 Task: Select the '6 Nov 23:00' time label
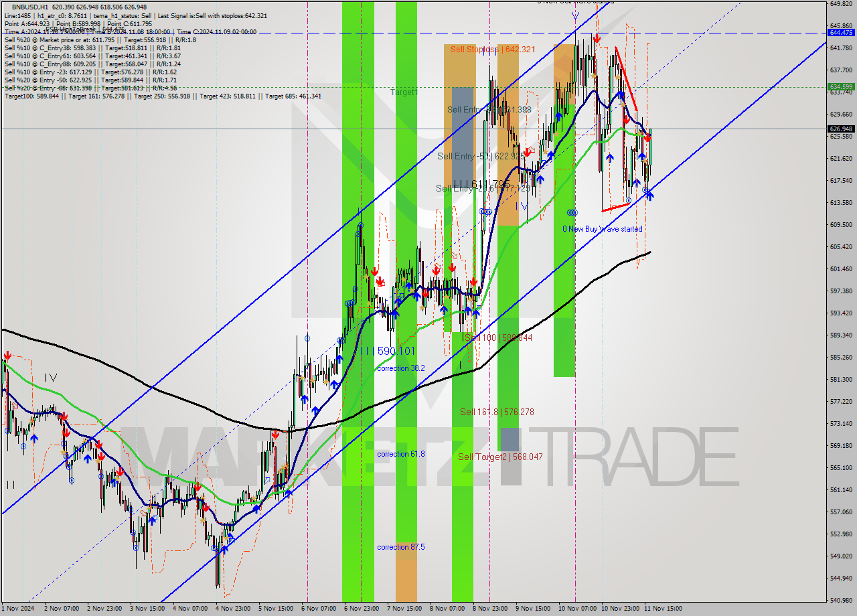(x=362, y=609)
